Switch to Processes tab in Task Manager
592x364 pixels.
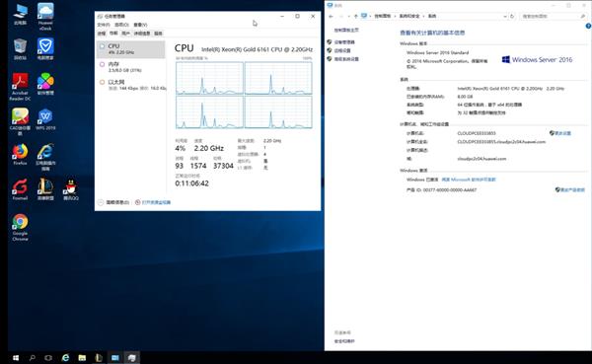tap(102, 34)
